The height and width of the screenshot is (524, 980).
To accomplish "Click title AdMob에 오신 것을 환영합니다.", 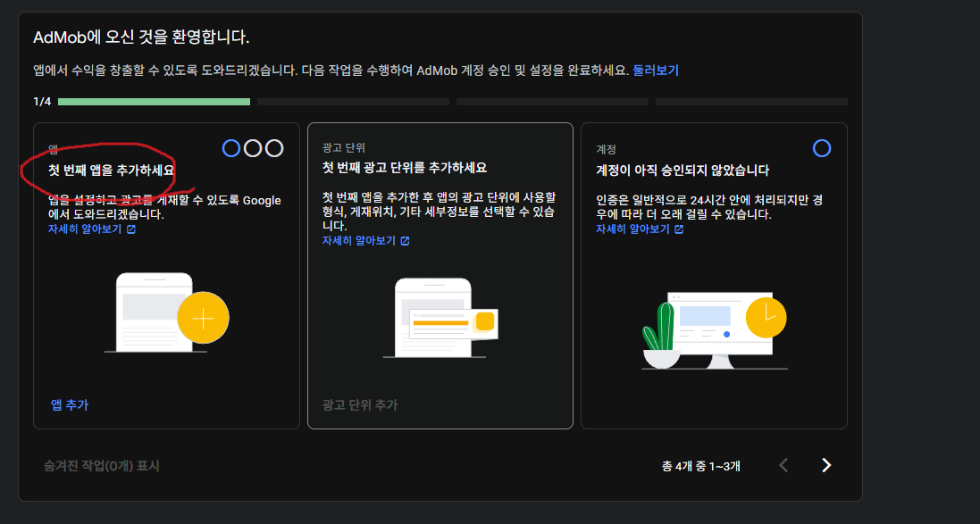I will pos(141,37).
